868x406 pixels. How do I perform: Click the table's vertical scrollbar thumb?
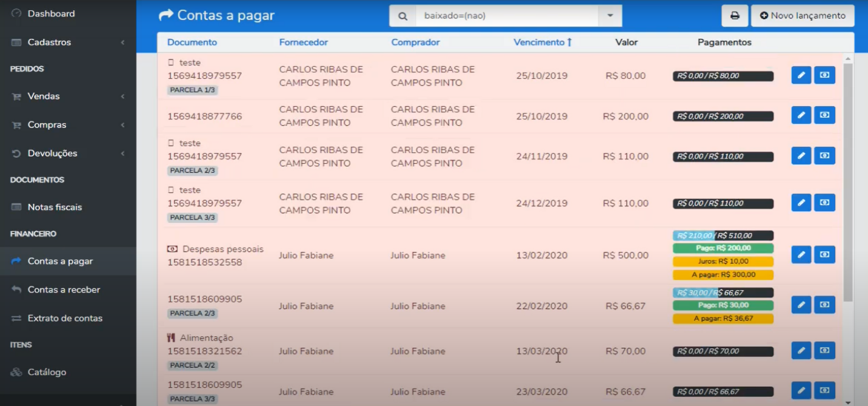(848, 182)
